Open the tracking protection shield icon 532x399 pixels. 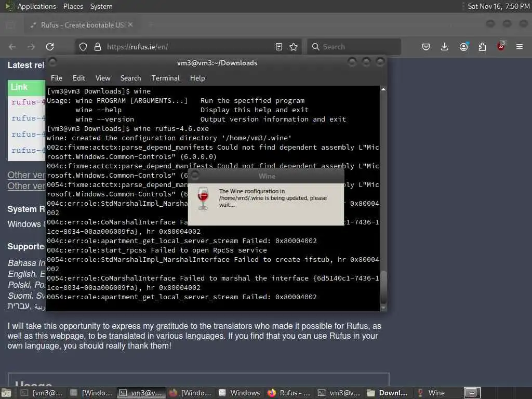[x=83, y=47]
